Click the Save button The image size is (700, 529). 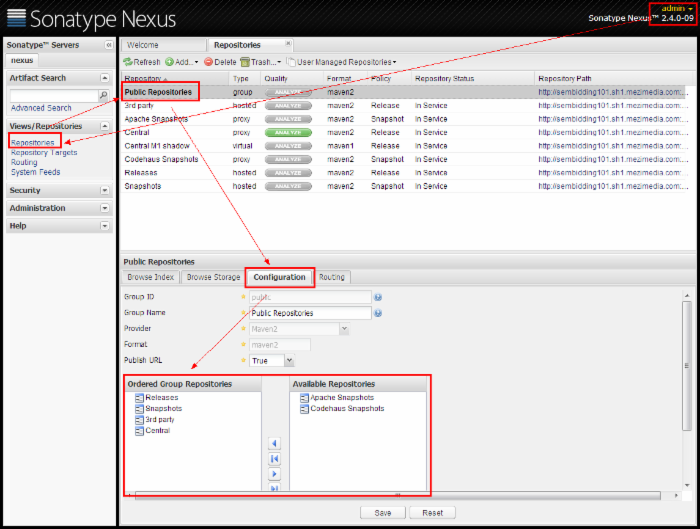click(x=383, y=513)
